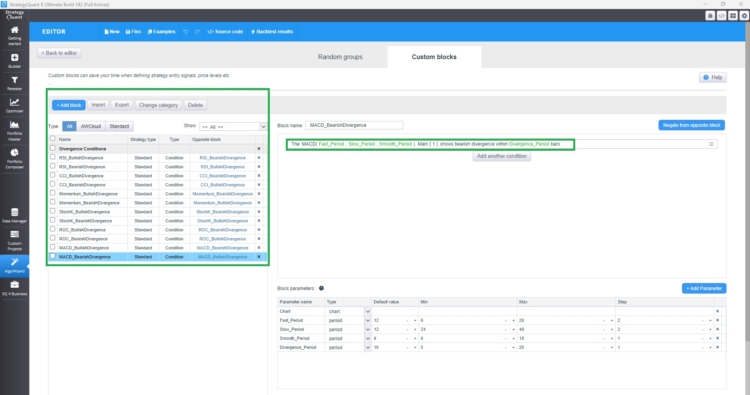Go Back to editor
Viewport: 750px width, 395px height.
59,53
